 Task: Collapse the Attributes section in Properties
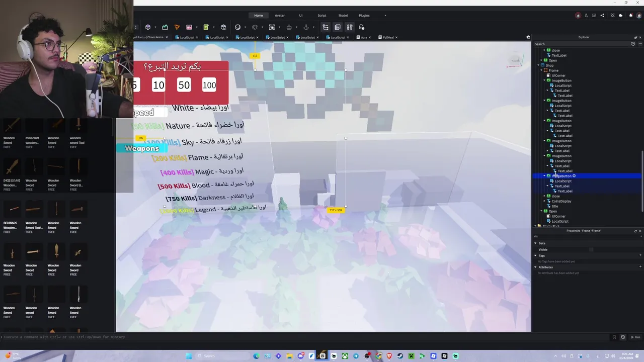point(535,267)
